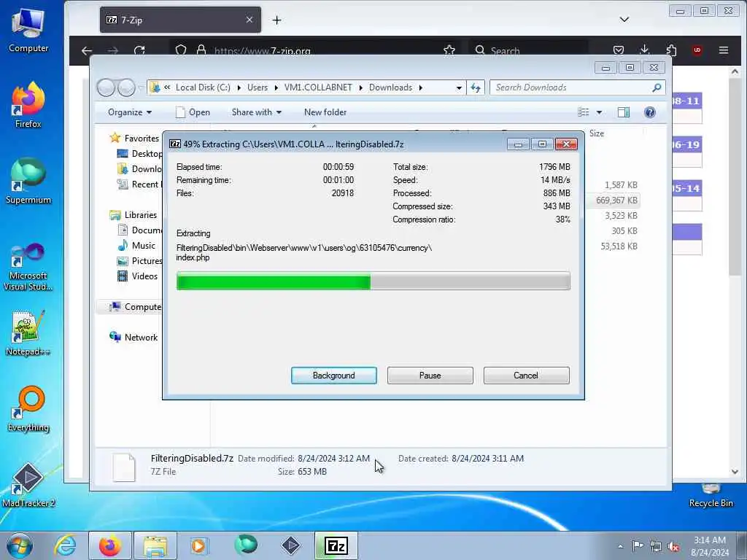Launch Notepad++ from the desktop
The width and height of the screenshot is (747, 560).
(28, 333)
